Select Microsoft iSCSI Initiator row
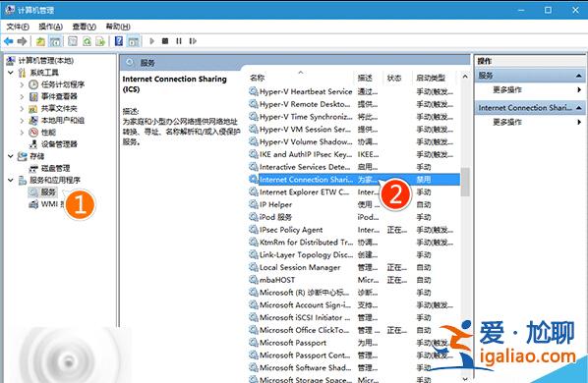This screenshot has width=588, height=383. point(354,317)
